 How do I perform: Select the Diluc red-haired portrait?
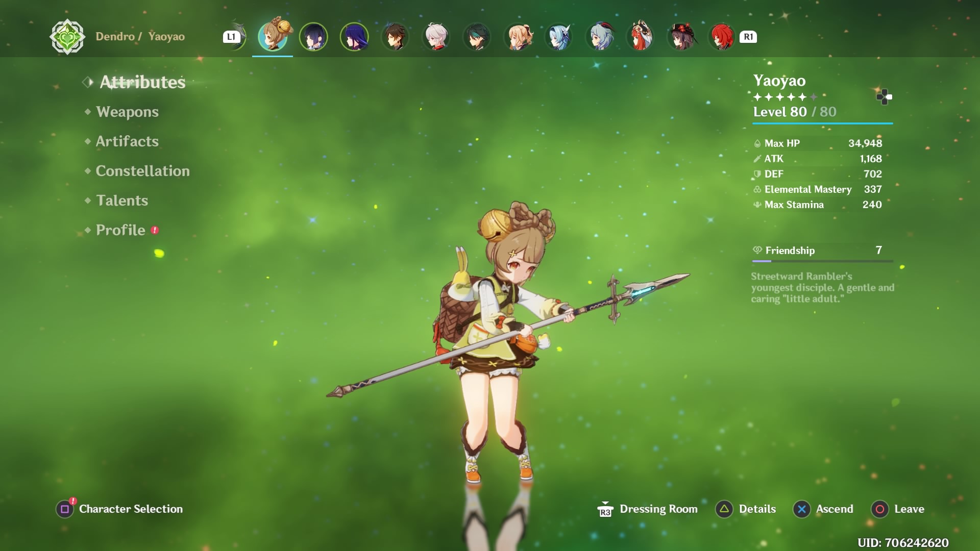coord(722,37)
